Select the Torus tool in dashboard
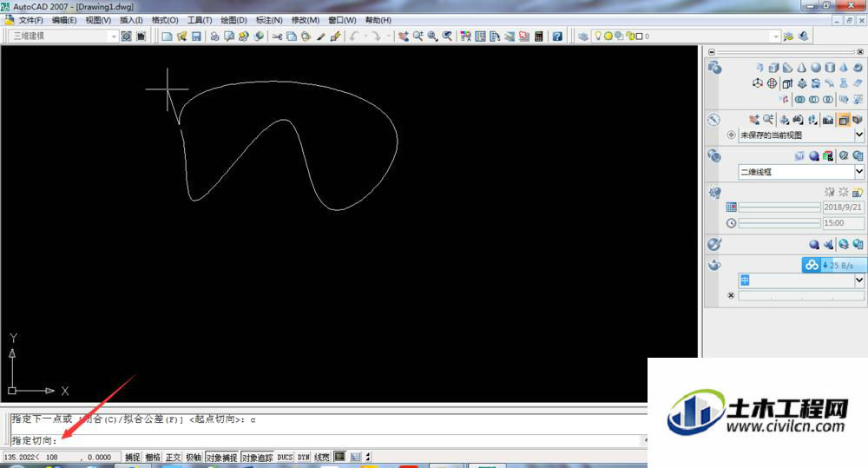 click(x=857, y=67)
